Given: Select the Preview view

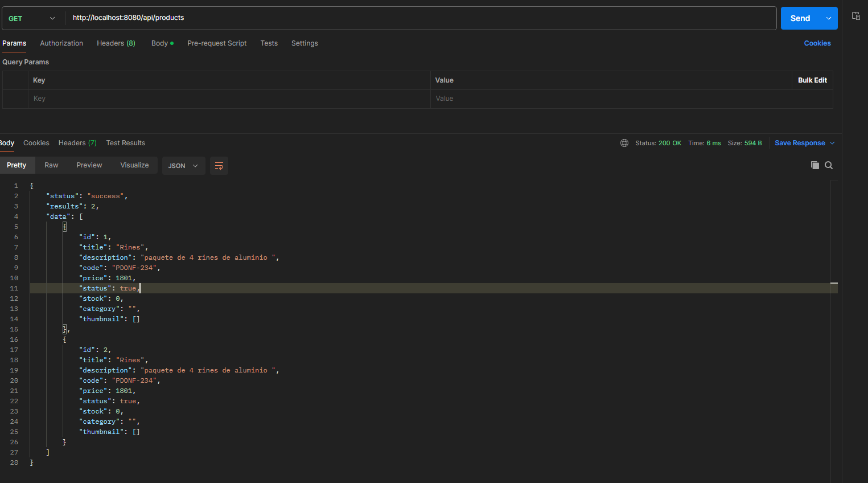Looking at the screenshot, I should [89, 165].
